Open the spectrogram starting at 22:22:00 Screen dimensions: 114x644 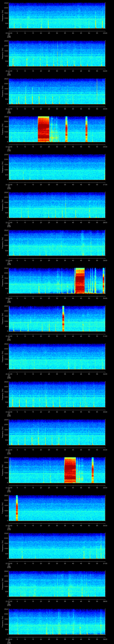pos(57,16)
